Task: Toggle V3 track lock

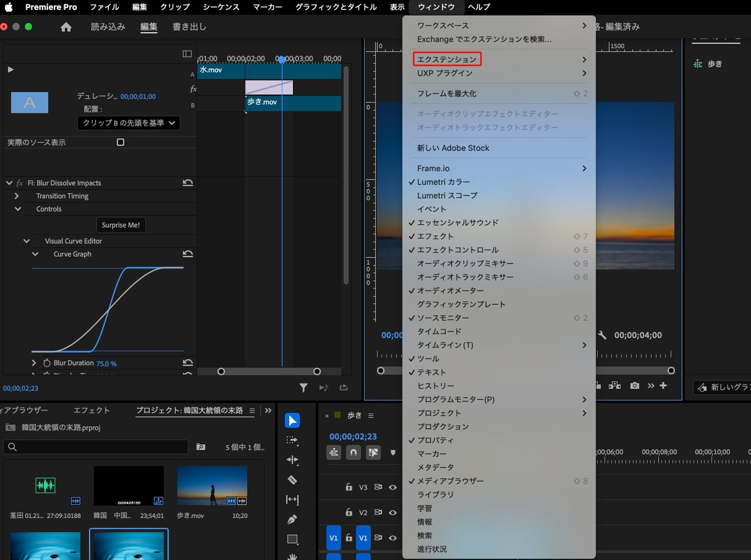Action: click(x=349, y=487)
